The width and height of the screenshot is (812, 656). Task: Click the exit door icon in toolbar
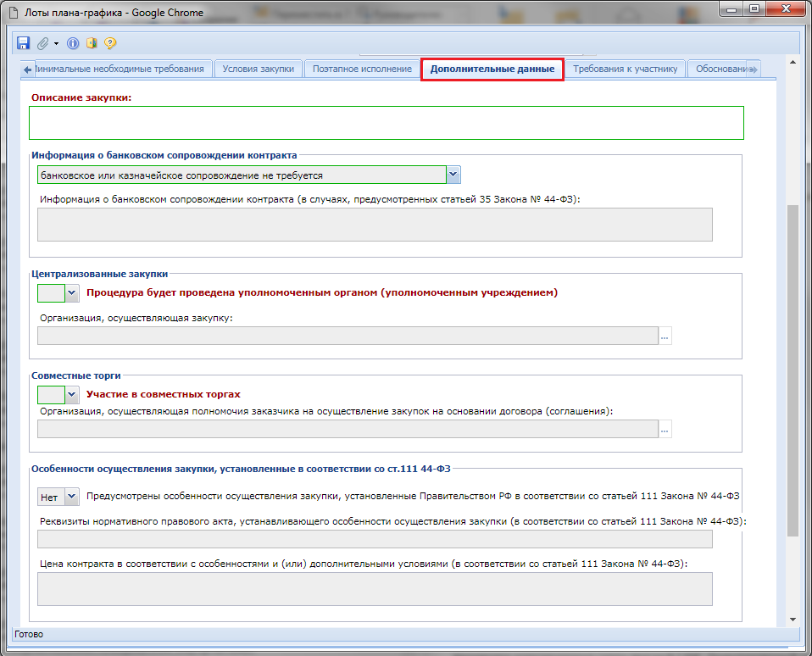92,43
